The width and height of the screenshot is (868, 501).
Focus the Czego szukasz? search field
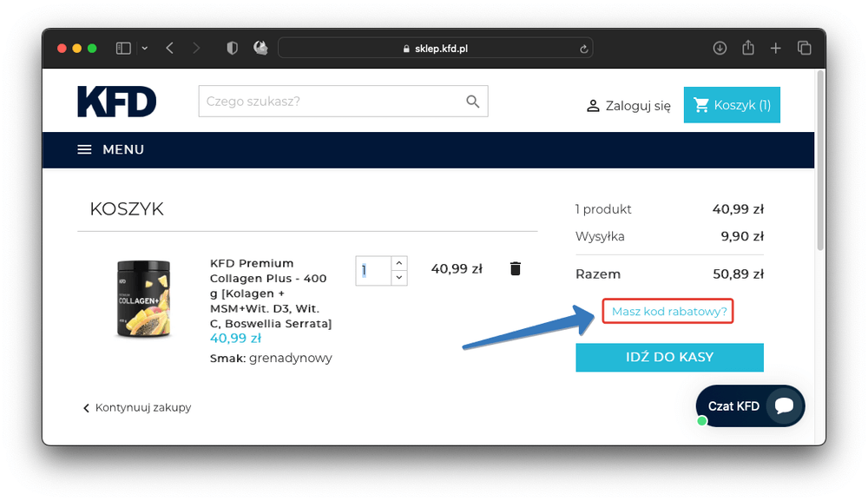(x=330, y=102)
